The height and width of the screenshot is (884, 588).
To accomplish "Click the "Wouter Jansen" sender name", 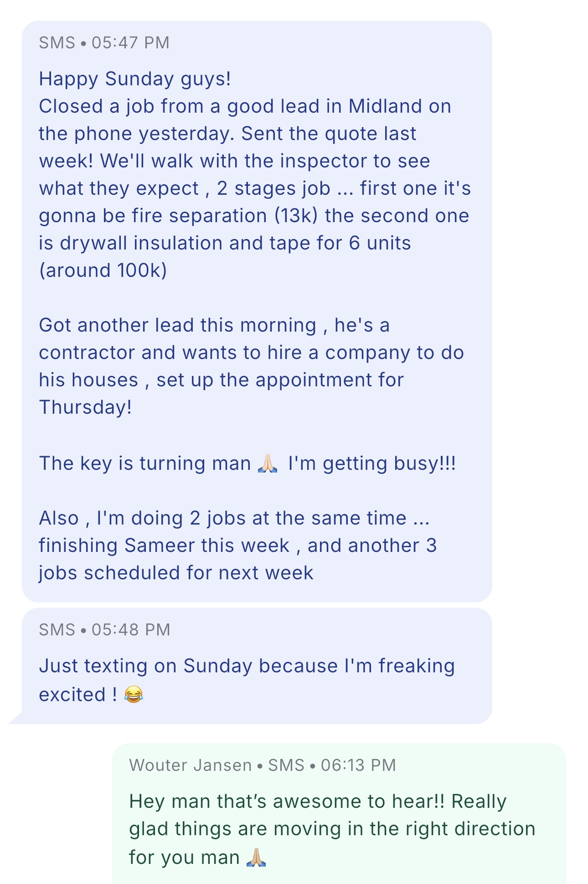I will coord(190,765).
